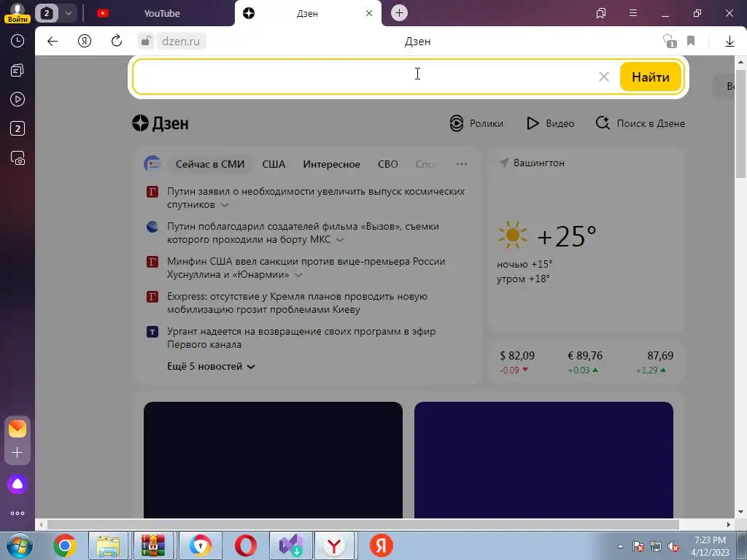Open WinRAR from the taskbar
Image resolution: width=747 pixels, height=560 pixels.
point(153,545)
